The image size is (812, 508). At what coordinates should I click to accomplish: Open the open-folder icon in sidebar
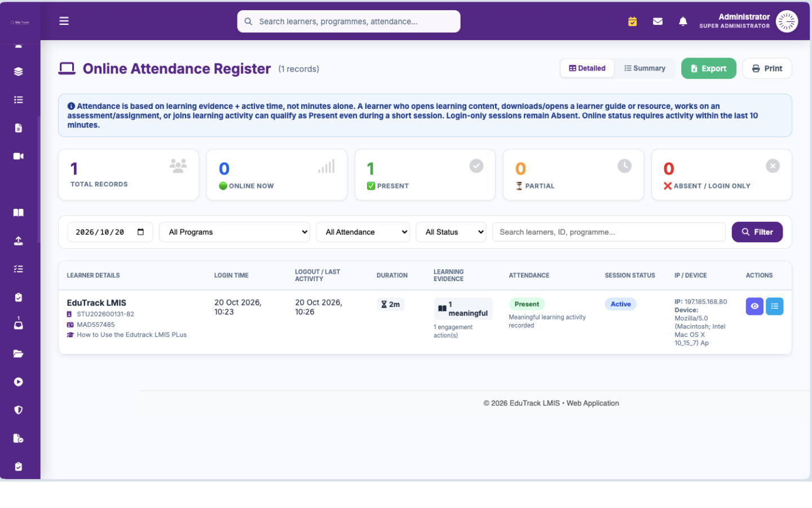tap(19, 354)
